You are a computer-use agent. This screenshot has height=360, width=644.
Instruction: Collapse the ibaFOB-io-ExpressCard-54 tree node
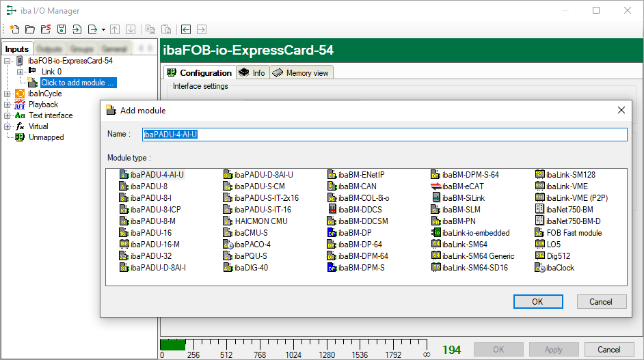(x=8, y=61)
